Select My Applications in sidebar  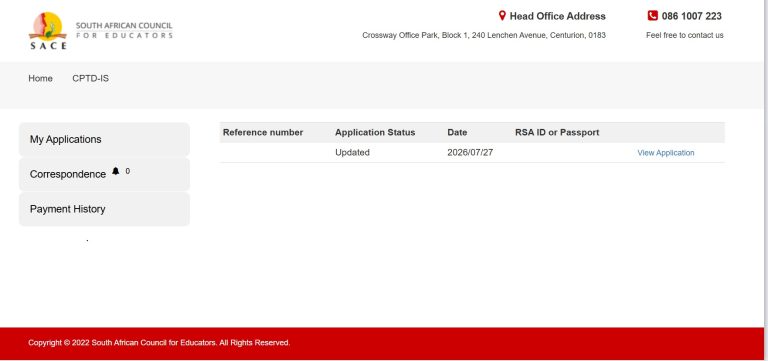pos(104,140)
